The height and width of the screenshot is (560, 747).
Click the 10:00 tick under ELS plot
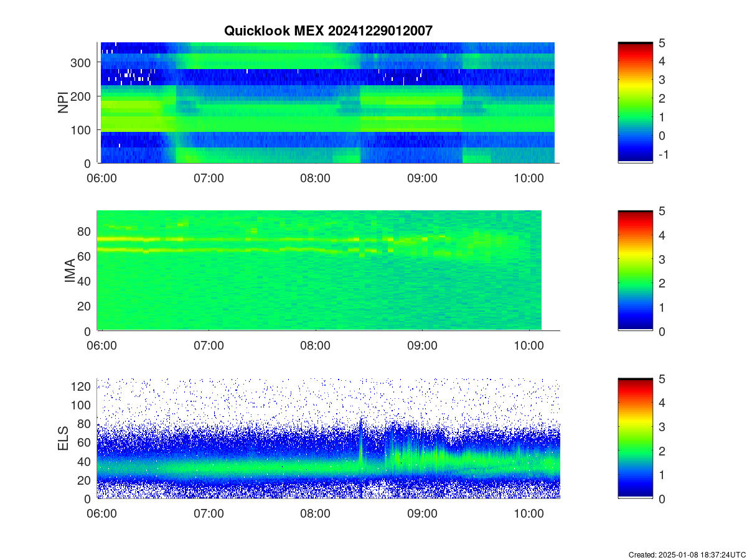tap(529, 515)
